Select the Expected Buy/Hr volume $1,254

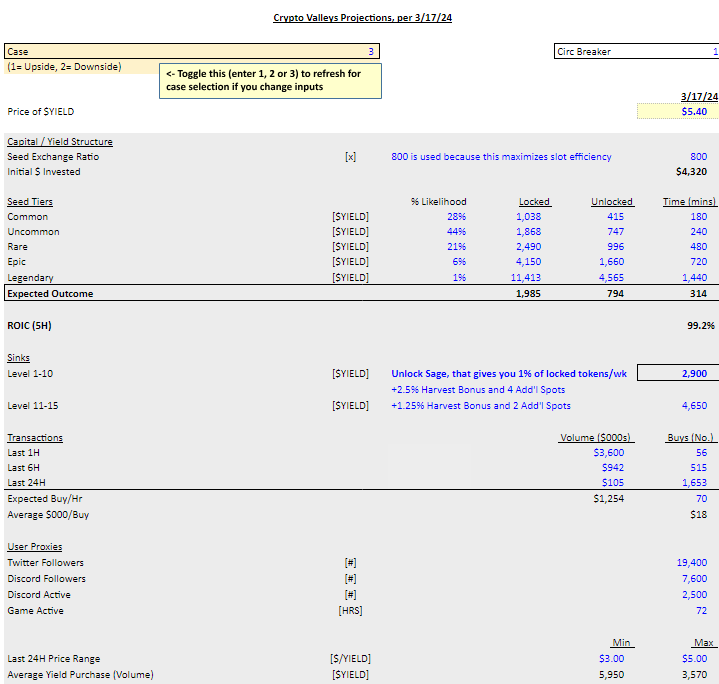(608, 498)
